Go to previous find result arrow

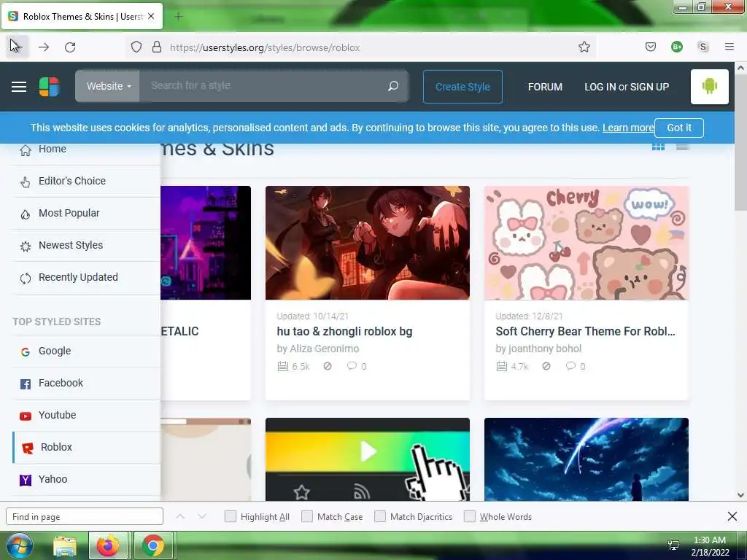(180, 516)
